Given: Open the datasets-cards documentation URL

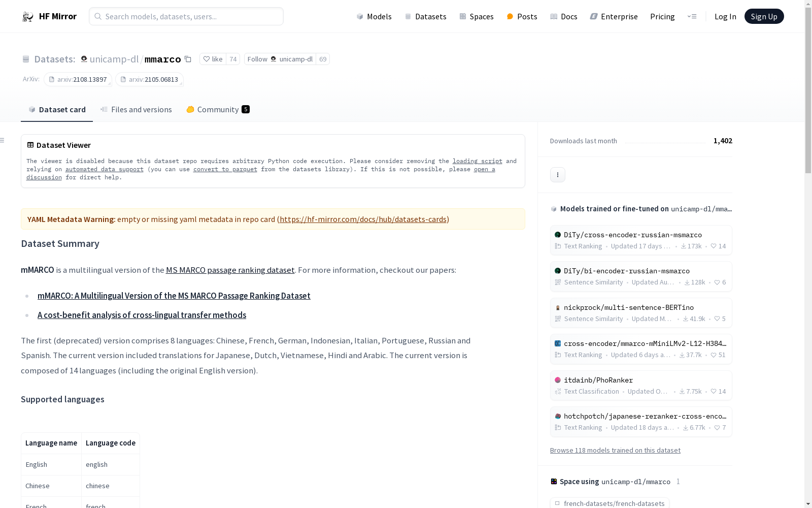Looking at the screenshot, I should pos(363,219).
